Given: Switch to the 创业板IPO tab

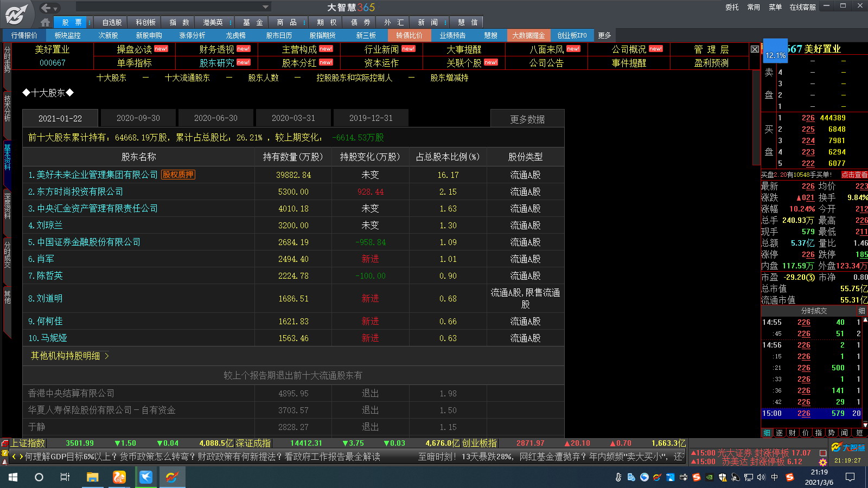Looking at the screenshot, I should [572, 35].
